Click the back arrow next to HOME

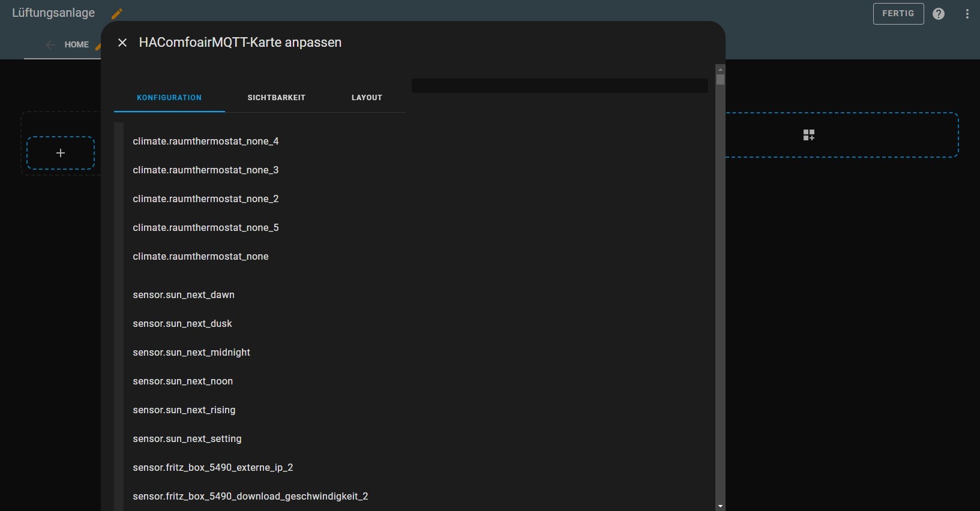coord(51,44)
